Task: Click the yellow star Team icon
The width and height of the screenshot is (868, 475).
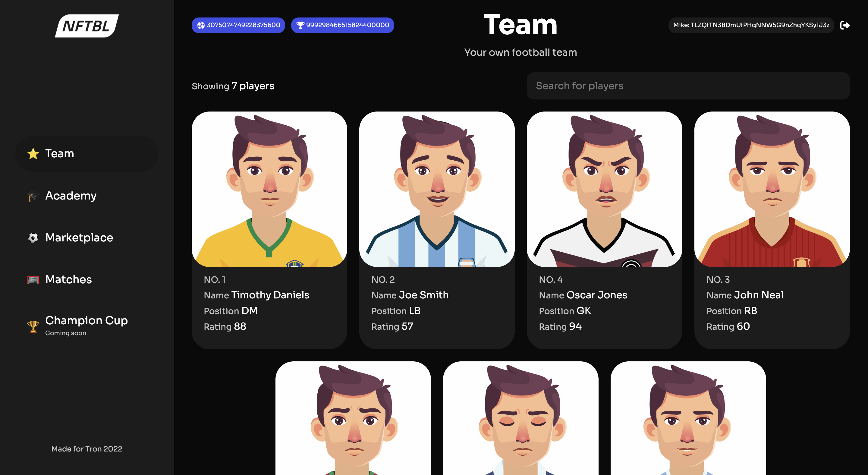Action: click(x=33, y=154)
